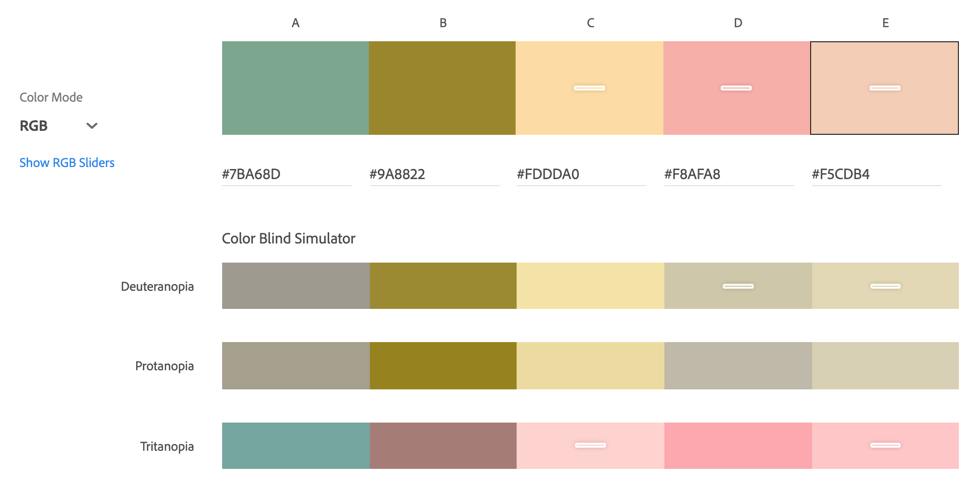Click the #9A8822 hex input
This screenshot has height=492, width=980.
[x=434, y=174]
